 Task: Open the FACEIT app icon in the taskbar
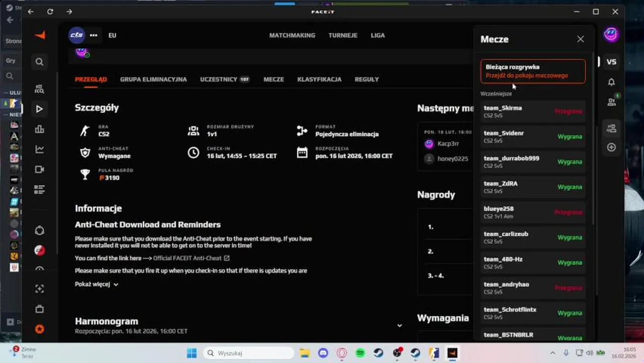(452, 353)
